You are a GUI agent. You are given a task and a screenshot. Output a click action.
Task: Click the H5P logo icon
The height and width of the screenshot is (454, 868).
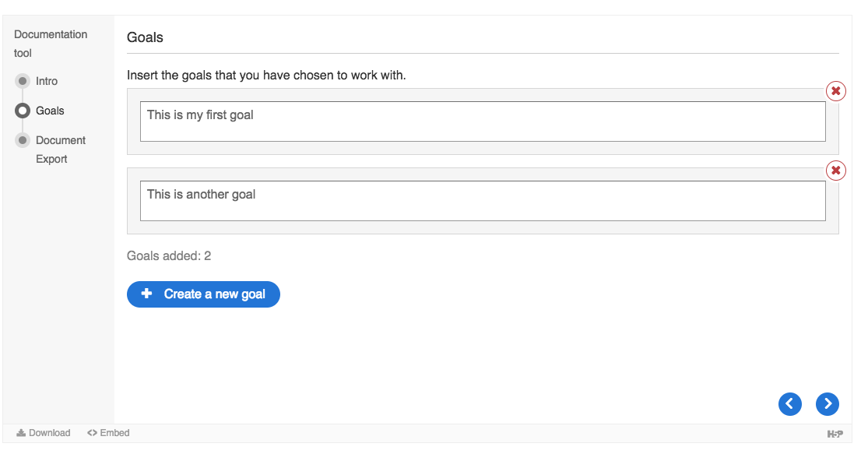pos(835,434)
